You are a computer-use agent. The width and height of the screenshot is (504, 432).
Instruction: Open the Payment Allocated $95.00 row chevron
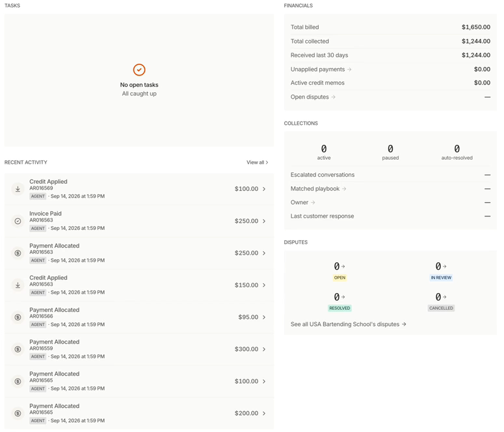point(264,317)
